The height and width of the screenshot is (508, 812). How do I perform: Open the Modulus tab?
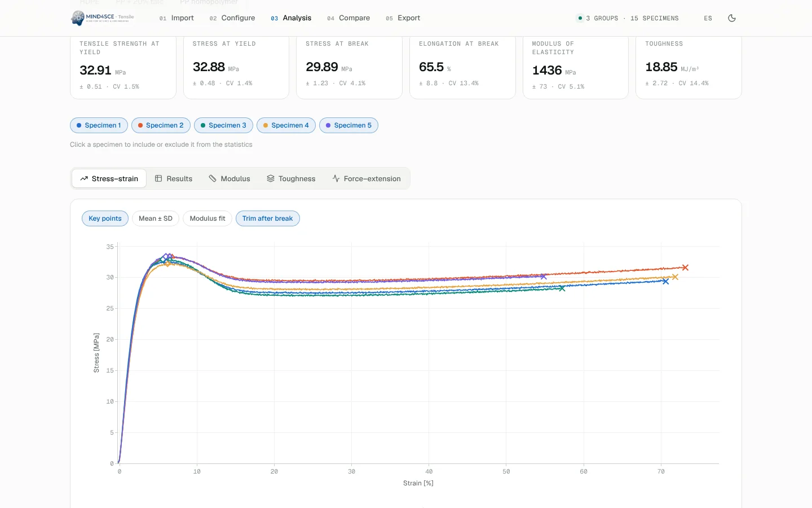tap(230, 178)
